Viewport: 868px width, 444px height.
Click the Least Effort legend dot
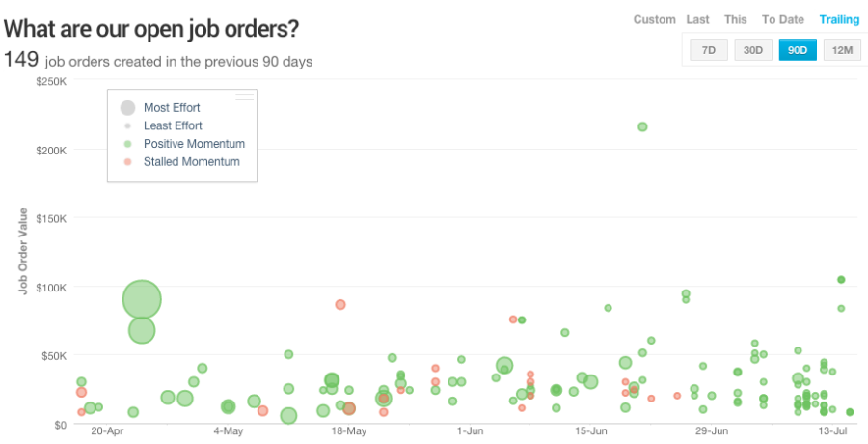tap(127, 125)
